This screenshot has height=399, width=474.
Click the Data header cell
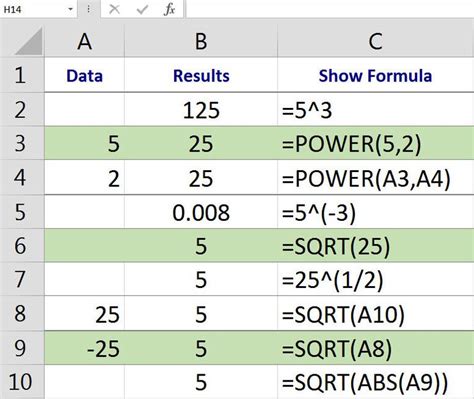[84, 75]
